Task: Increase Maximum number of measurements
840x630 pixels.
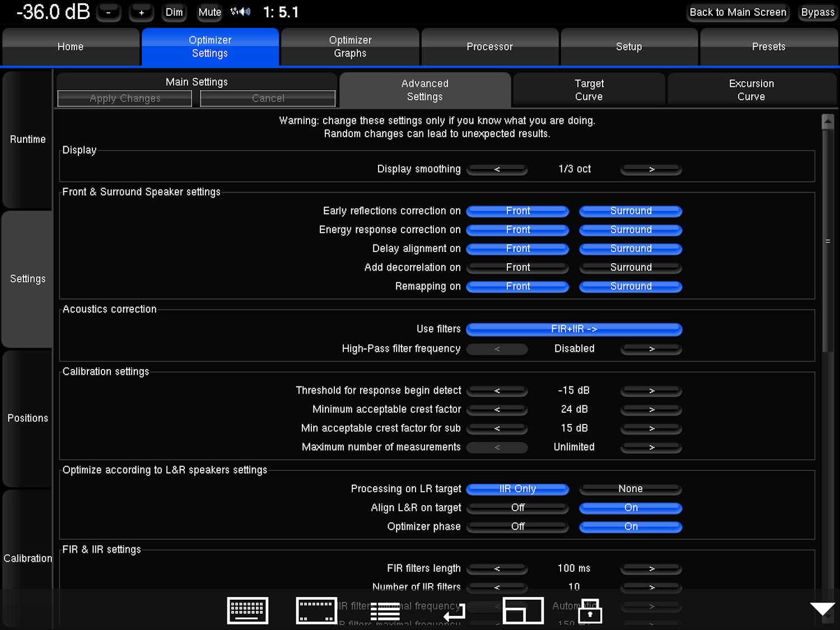Action: point(651,447)
